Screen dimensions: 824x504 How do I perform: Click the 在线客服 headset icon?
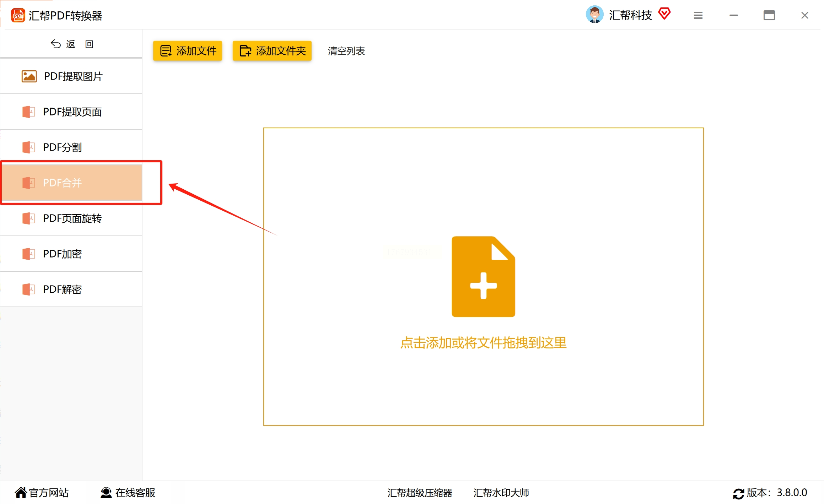(x=106, y=493)
